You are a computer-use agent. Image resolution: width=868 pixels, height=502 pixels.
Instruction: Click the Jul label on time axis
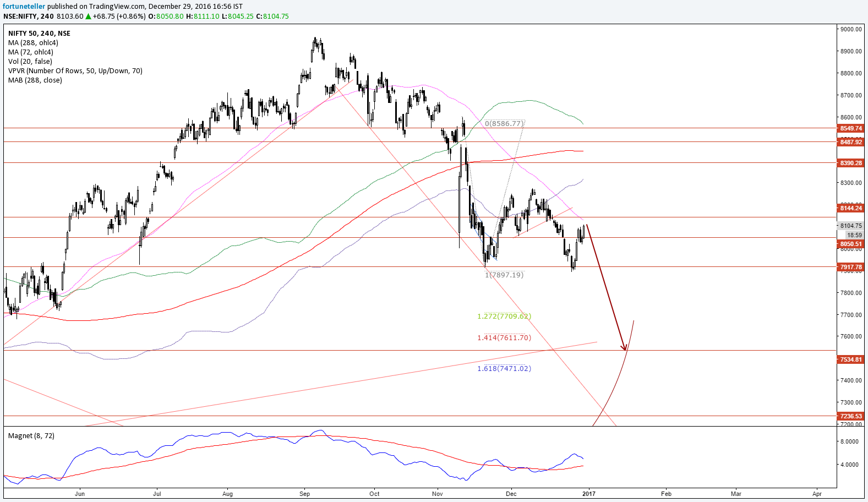point(157,494)
